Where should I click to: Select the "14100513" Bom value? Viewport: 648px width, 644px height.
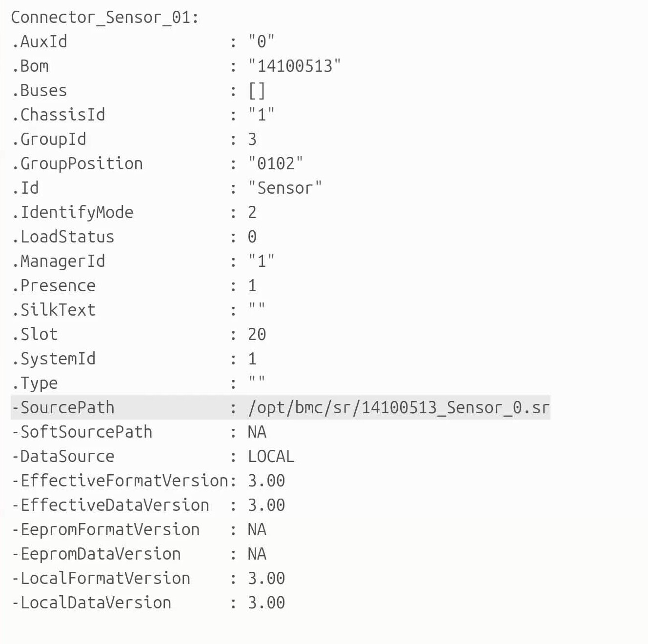(x=294, y=66)
